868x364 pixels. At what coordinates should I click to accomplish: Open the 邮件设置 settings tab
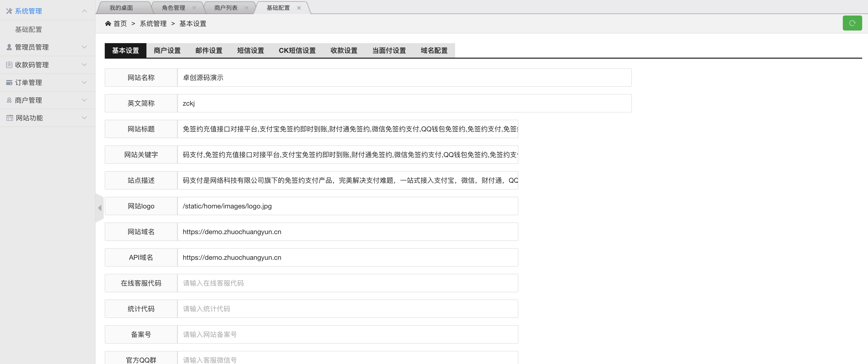tap(209, 50)
